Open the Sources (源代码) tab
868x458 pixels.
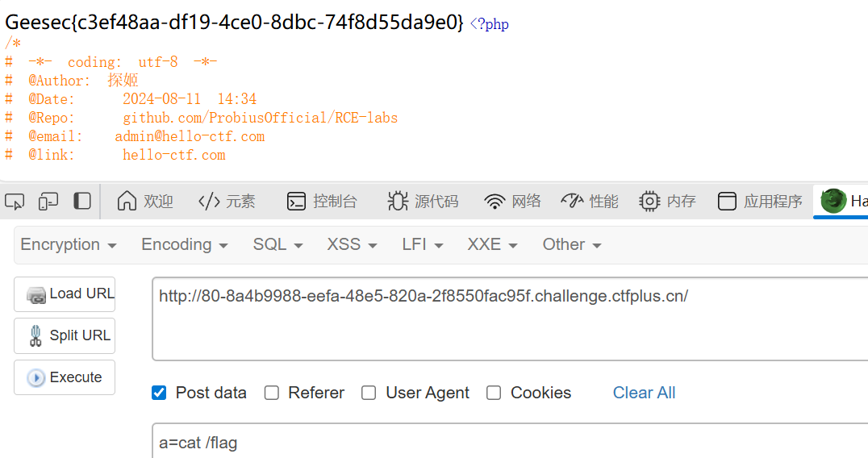[423, 202]
